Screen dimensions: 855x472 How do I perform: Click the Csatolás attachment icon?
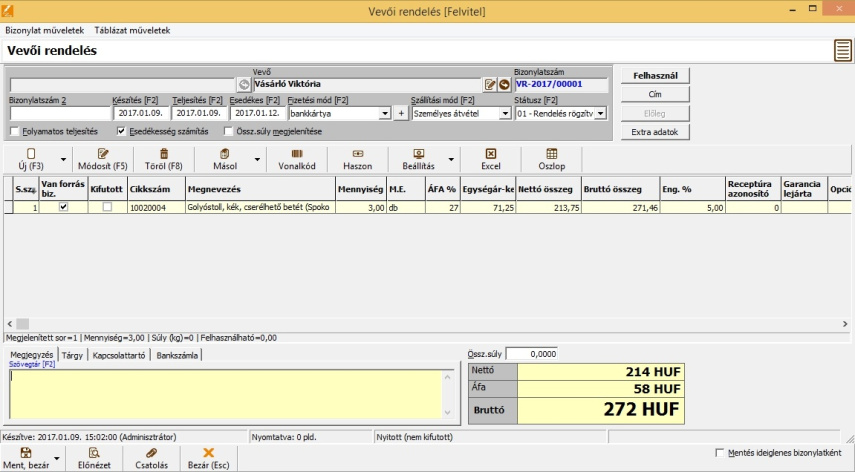point(151,453)
